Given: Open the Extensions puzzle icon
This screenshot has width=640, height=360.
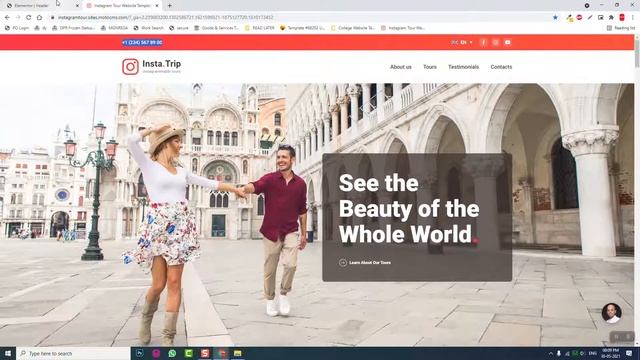Looking at the screenshot, I should (x=611, y=18).
